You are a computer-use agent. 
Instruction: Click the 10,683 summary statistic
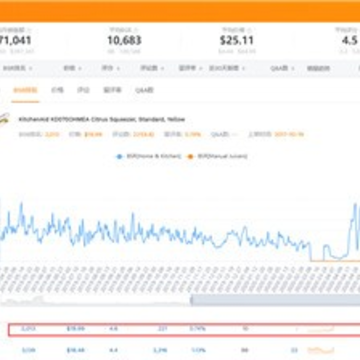[x=124, y=41]
